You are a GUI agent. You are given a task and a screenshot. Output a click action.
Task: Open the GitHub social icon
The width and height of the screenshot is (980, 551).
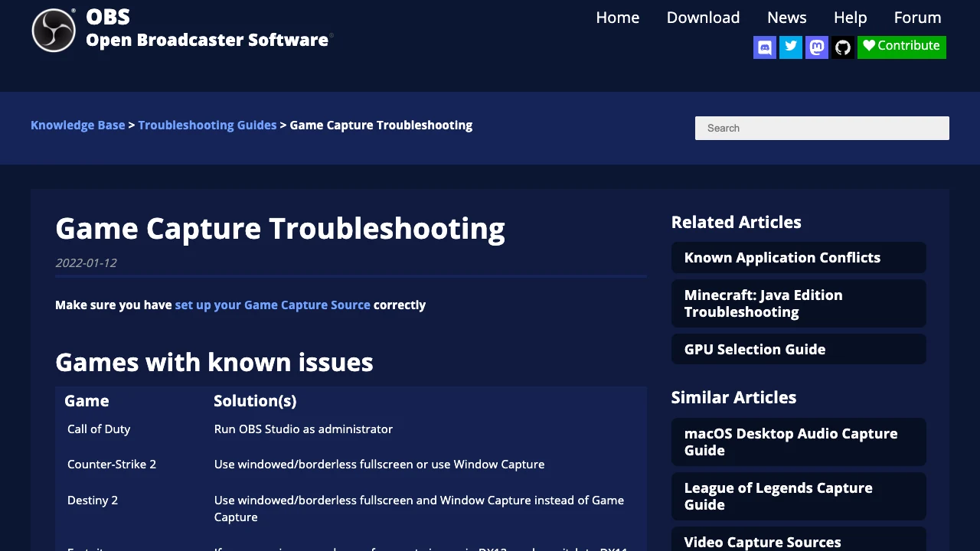coord(843,47)
